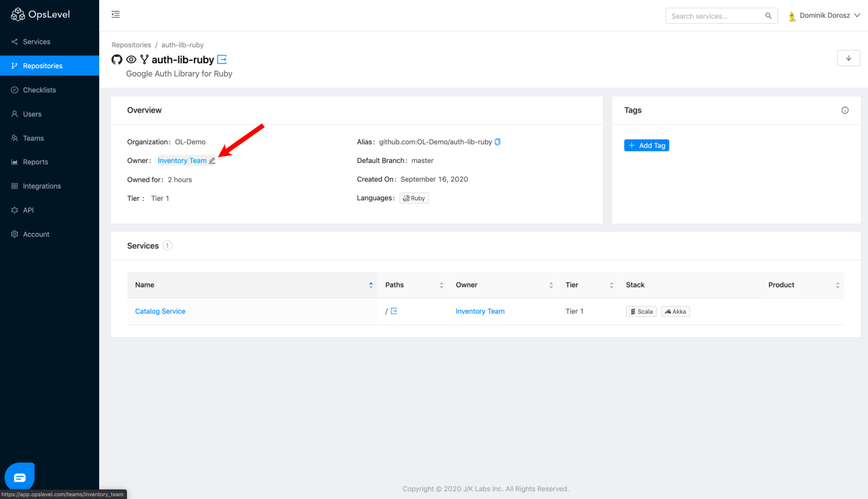Open Integrations in the sidebar
868x499 pixels.
click(x=49, y=186)
